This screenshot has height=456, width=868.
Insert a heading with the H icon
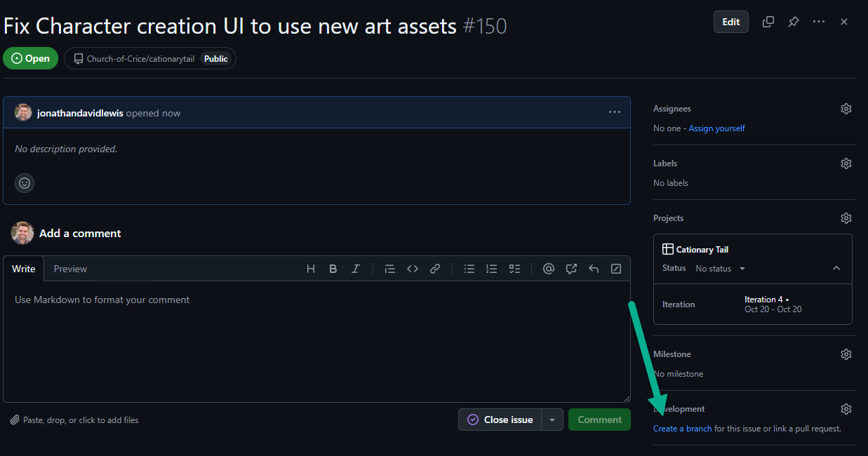click(311, 269)
